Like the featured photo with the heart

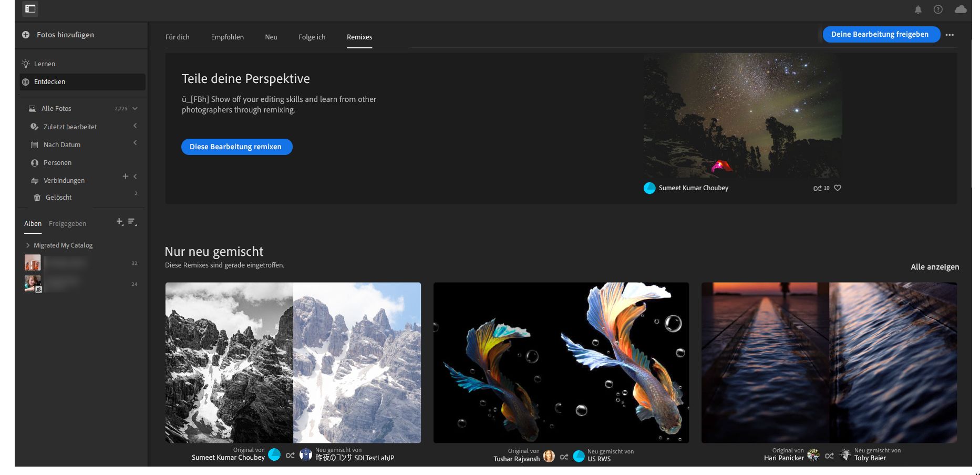(838, 188)
